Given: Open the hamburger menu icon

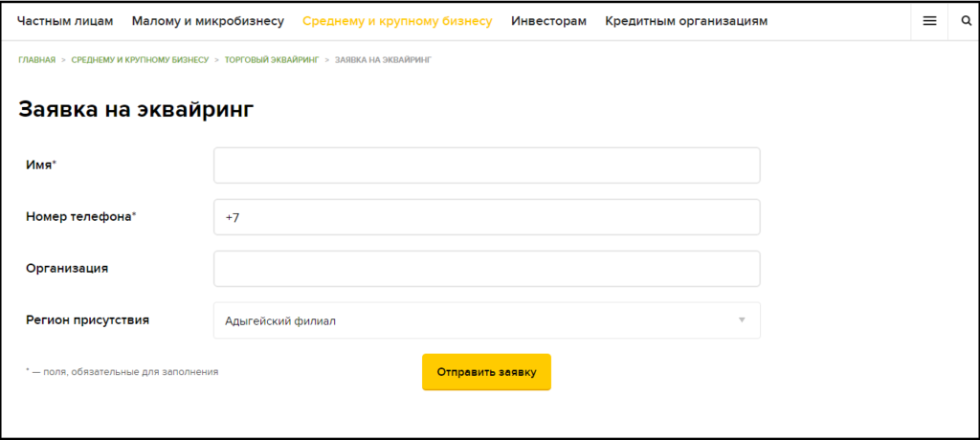Looking at the screenshot, I should point(929,21).
